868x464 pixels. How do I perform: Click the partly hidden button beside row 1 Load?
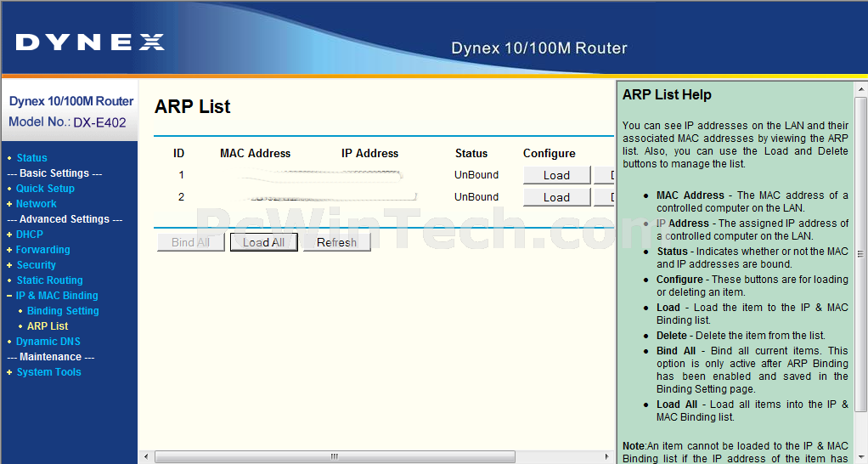[x=604, y=176]
